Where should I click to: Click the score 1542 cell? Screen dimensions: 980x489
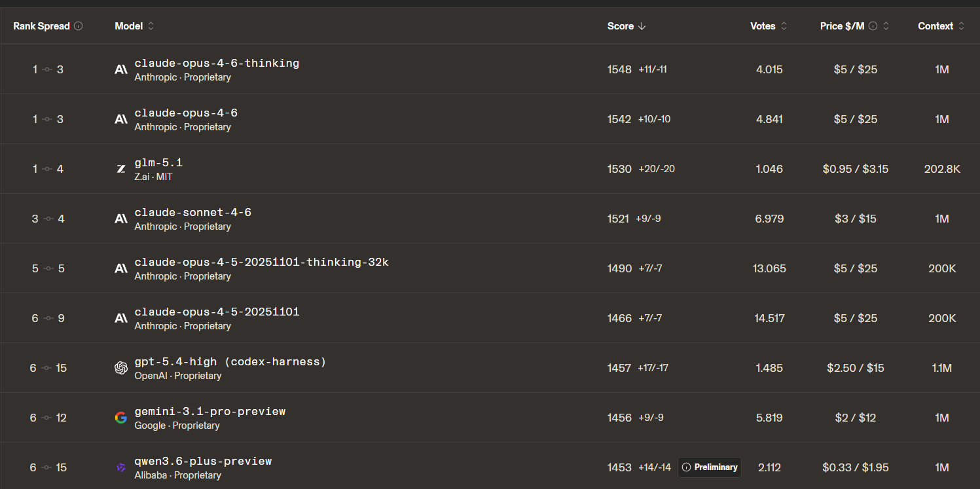(x=619, y=119)
